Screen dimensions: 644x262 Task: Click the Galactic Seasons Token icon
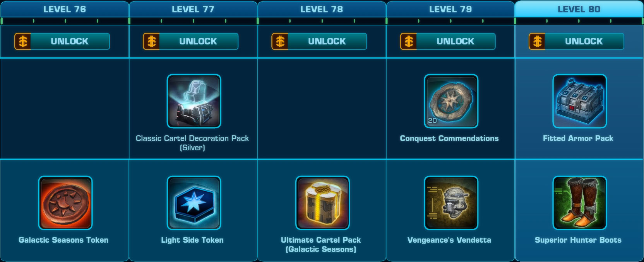(x=65, y=203)
